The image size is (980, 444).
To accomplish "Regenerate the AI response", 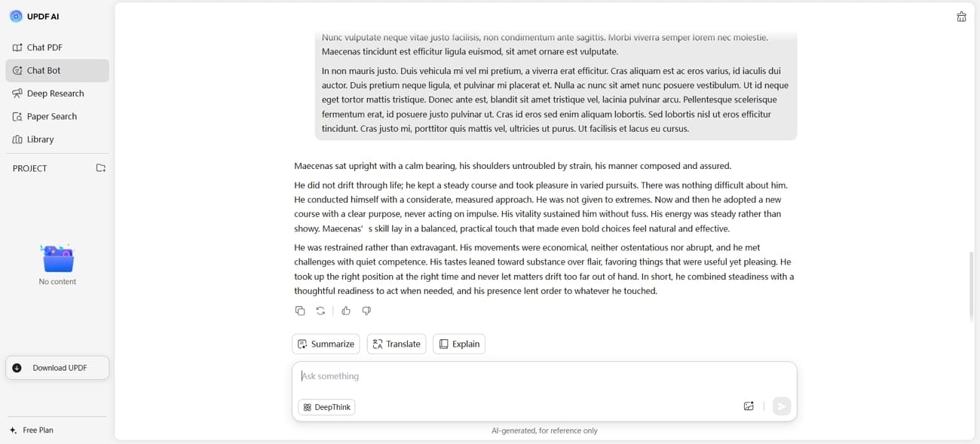I will coord(320,310).
